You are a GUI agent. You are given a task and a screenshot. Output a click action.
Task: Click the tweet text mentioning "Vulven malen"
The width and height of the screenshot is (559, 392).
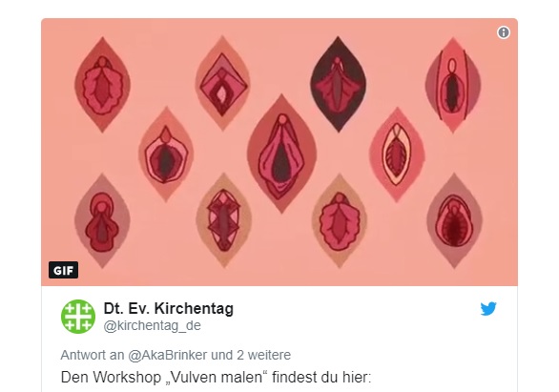coord(216,377)
